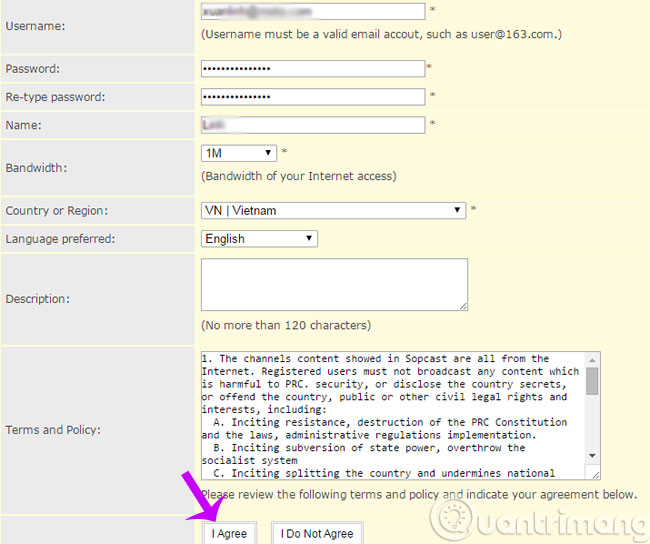The width and height of the screenshot is (650, 544).
Task: Click the "Country or Region:" label
Action: click(x=57, y=211)
